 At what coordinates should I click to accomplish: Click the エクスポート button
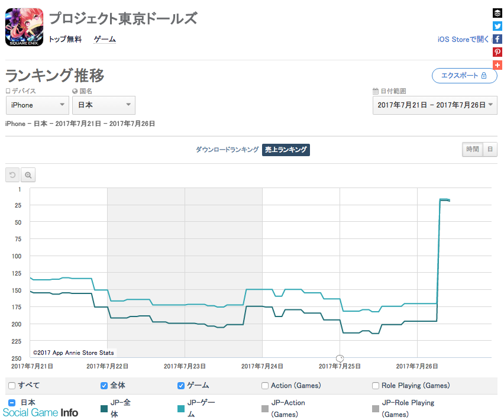click(464, 76)
